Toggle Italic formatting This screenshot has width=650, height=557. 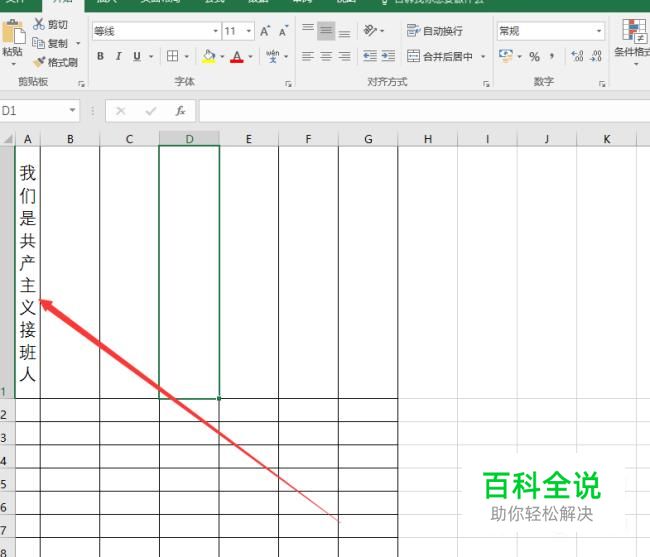119,56
